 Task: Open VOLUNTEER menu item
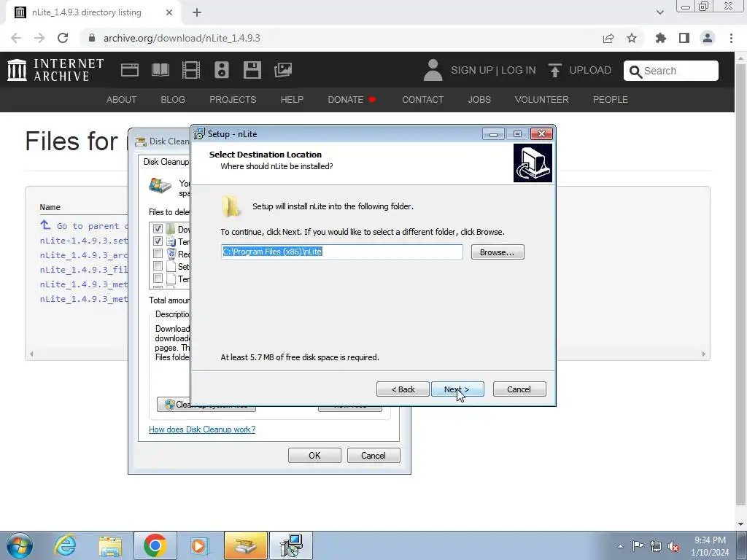click(542, 99)
